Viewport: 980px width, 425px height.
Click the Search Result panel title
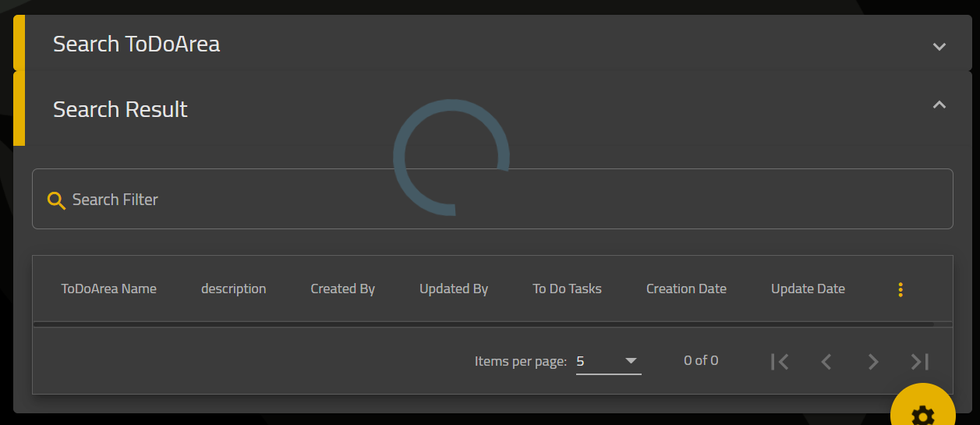click(120, 109)
